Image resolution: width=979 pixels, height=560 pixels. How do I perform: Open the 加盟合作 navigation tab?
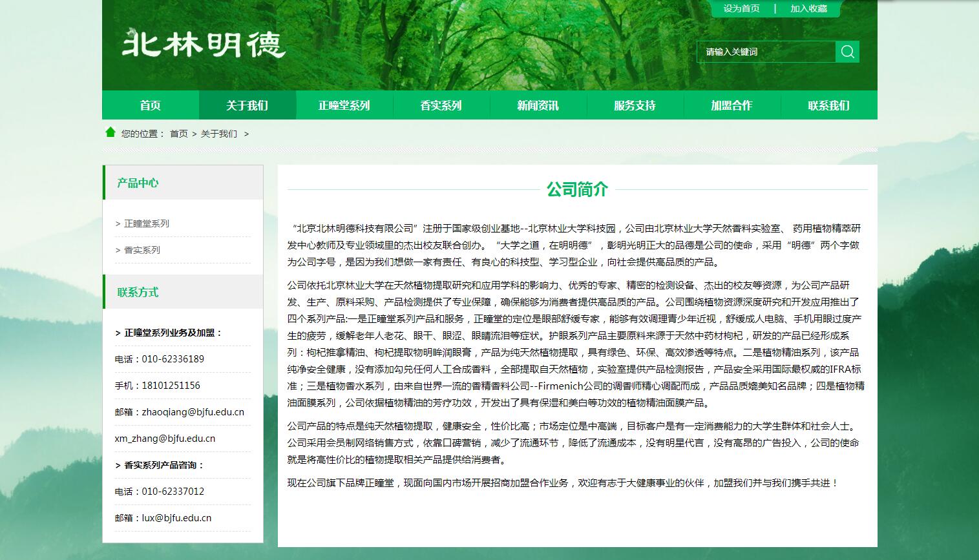pos(732,105)
